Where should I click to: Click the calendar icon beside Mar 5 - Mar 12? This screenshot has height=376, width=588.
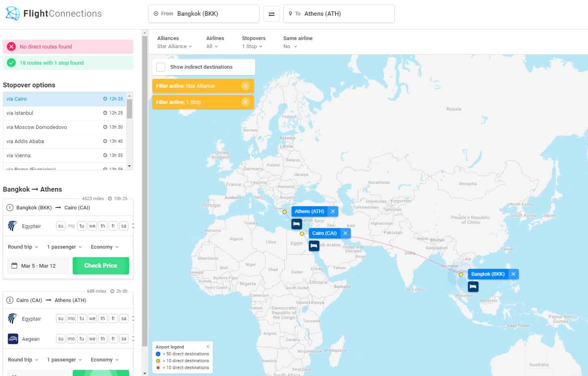point(14,266)
